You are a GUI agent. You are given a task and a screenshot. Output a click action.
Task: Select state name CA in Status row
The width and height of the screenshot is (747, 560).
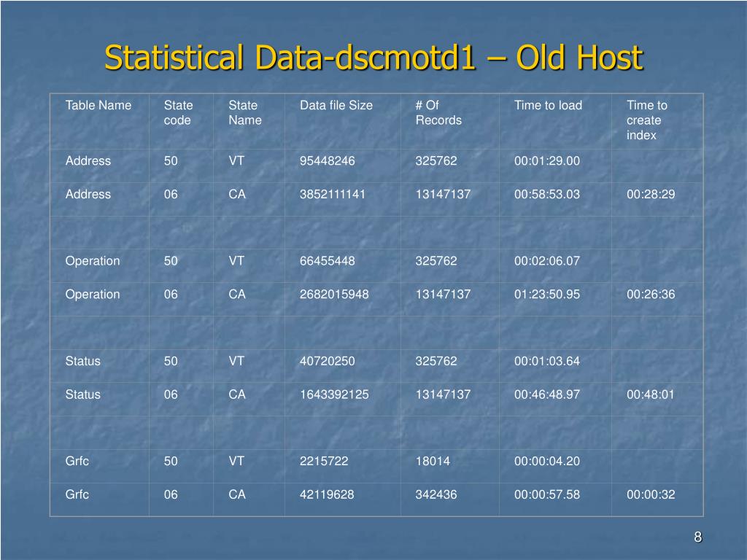coord(237,394)
